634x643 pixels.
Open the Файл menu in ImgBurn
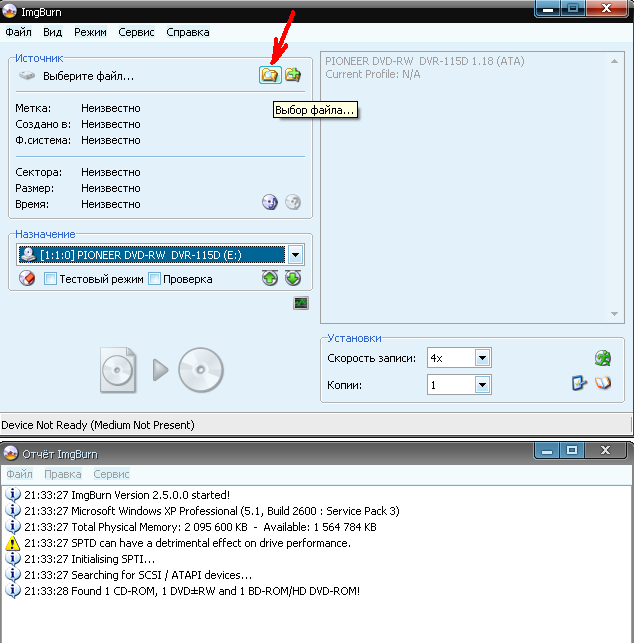click(18, 32)
